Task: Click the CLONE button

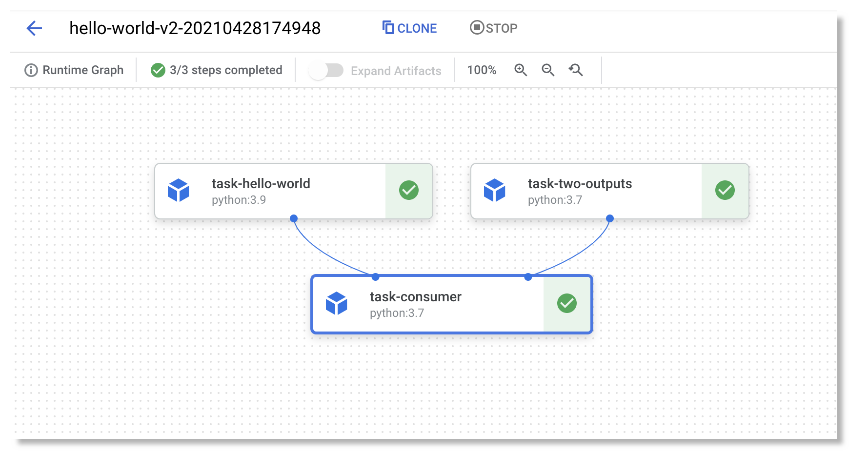Action: [x=410, y=28]
